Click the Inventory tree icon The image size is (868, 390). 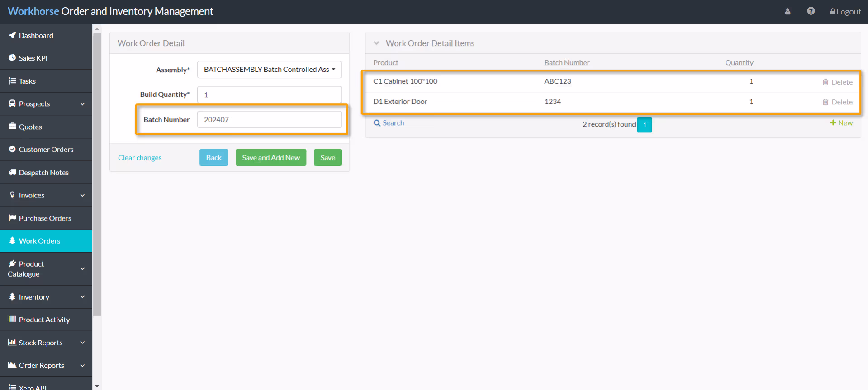coord(12,296)
